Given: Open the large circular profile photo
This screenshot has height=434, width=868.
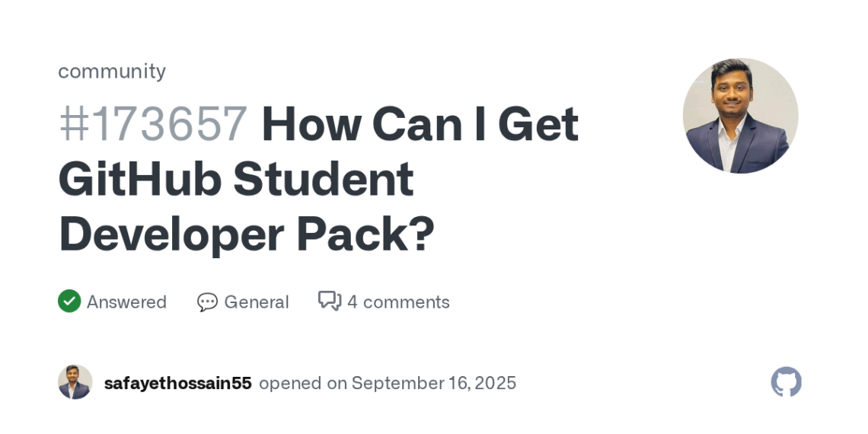Looking at the screenshot, I should [x=740, y=116].
